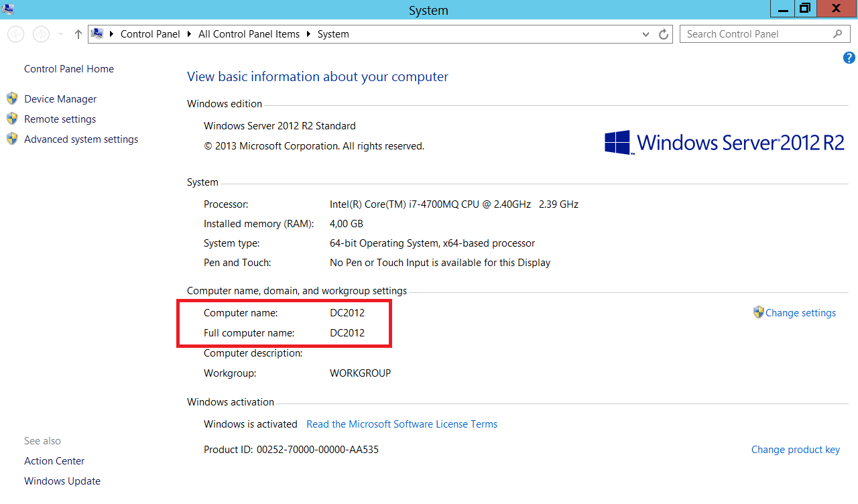The image size is (858, 504).
Task: Select the All Control Panel Items breadcrumb
Action: (x=249, y=34)
